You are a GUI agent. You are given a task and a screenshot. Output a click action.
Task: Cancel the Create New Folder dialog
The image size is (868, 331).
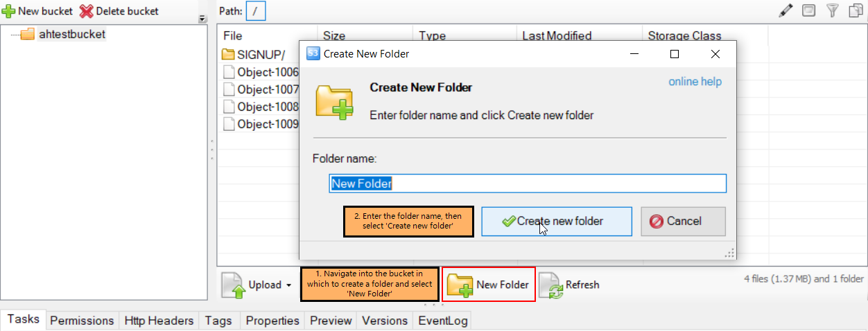(x=683, y=222)
